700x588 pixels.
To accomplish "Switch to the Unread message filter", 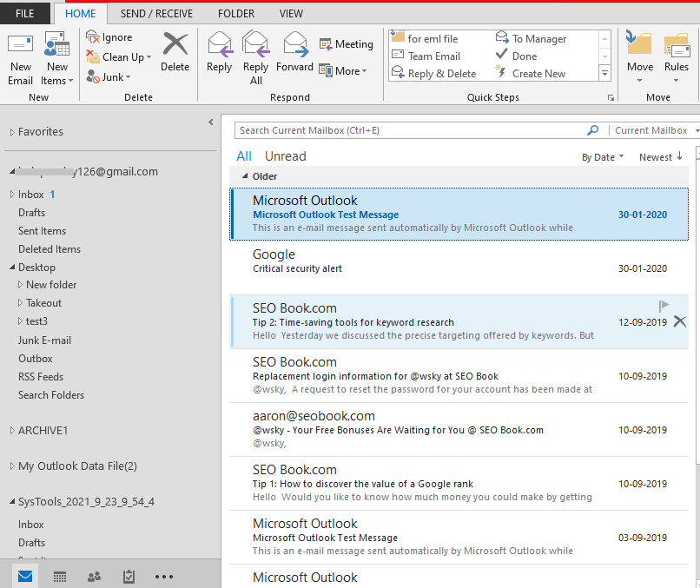I will point(285,155).
